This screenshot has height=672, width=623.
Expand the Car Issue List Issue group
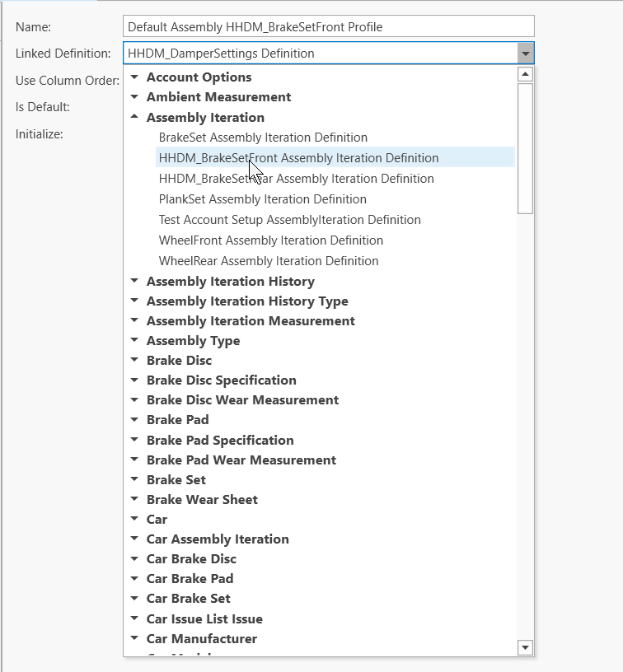(x=135, y=618)
